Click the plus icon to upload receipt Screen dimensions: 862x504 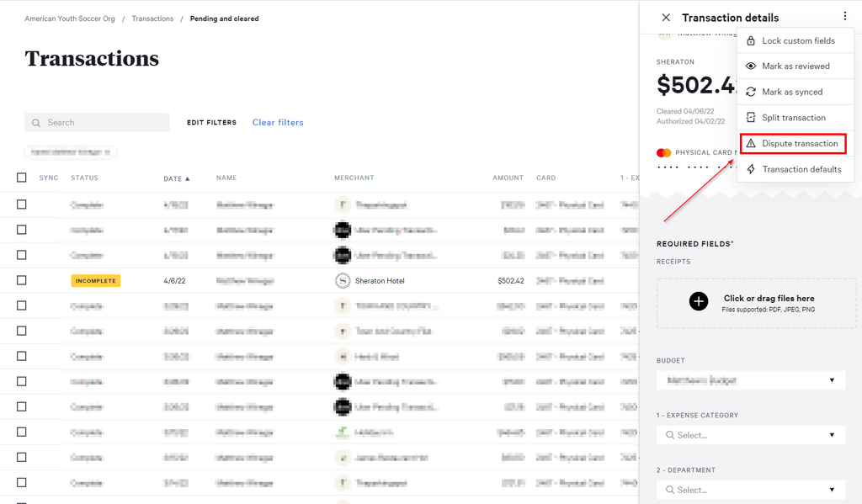(x=699, y=301)
